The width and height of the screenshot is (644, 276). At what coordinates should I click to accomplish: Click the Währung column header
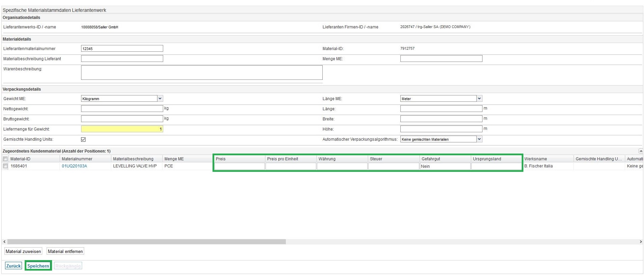[342, 159]
